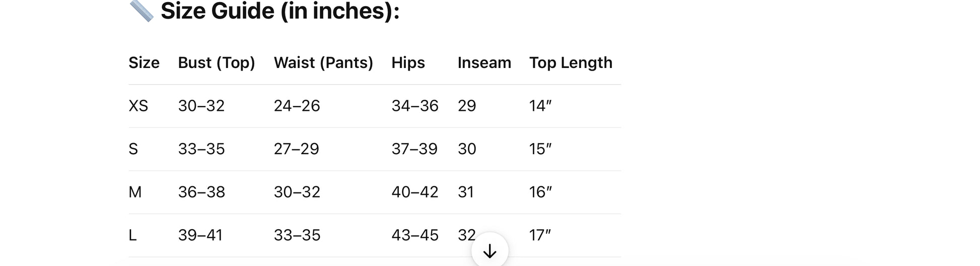Click the S hips value 37–39
The image size is (980, 266).
pos(414,149)
